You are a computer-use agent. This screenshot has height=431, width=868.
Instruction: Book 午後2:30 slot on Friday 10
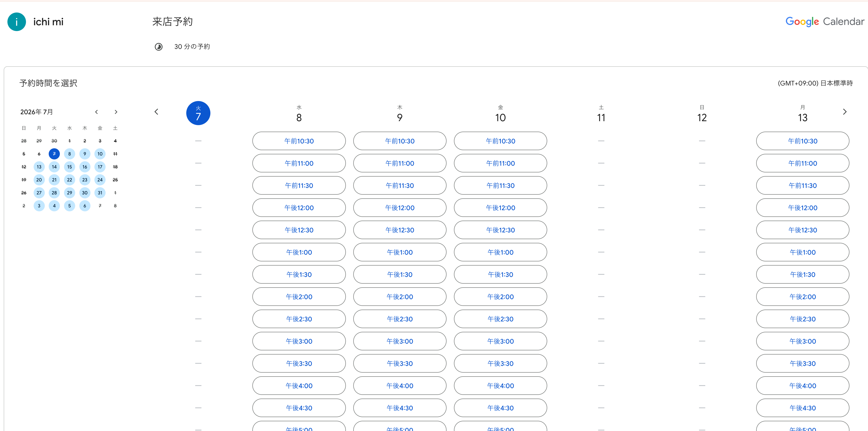coord(500,319)
